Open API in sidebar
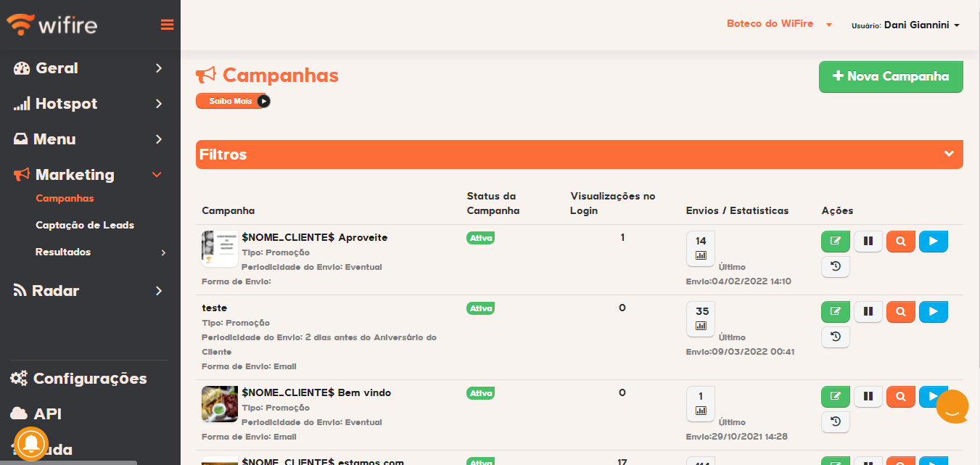Screen dimensions: 980x465 click(36, 414)
